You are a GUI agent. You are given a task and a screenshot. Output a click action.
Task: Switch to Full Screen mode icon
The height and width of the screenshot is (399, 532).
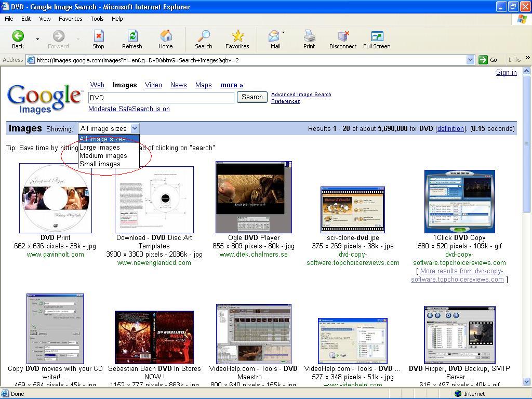(377, 36)
